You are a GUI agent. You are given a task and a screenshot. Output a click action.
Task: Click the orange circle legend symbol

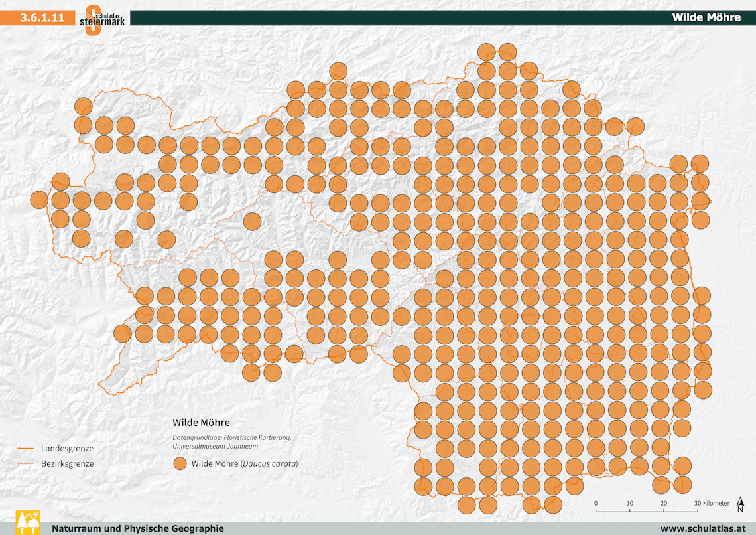click(179, 464)
